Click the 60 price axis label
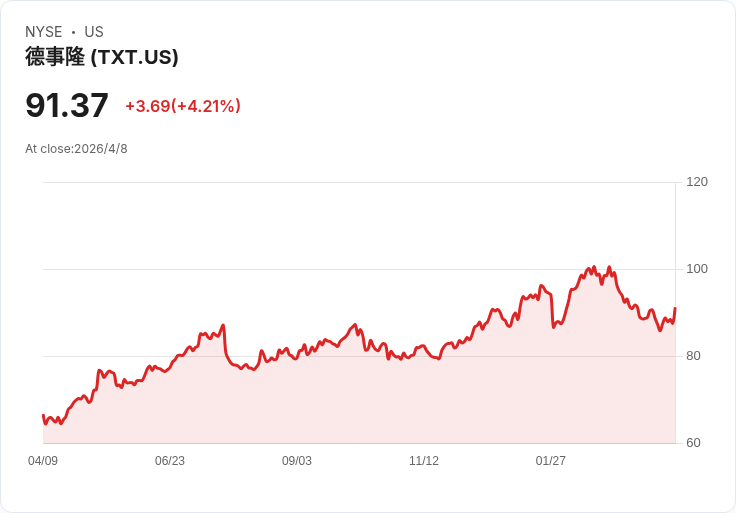This screenshot has width=736, height=513. (x=693, y=443)
